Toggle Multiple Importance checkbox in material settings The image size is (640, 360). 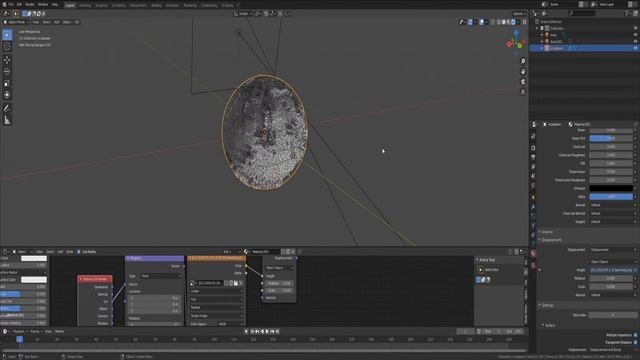pyautogui.click(x=636, y=335)
